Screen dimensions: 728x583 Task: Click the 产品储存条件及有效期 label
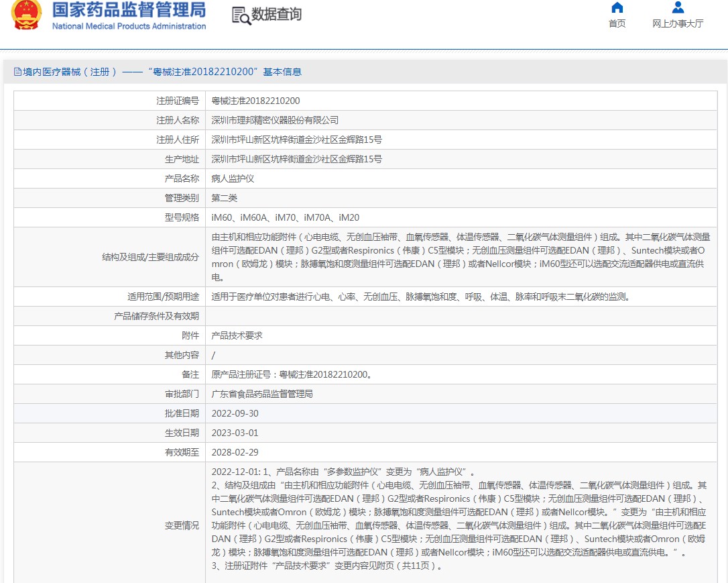[x=156, y=317]
